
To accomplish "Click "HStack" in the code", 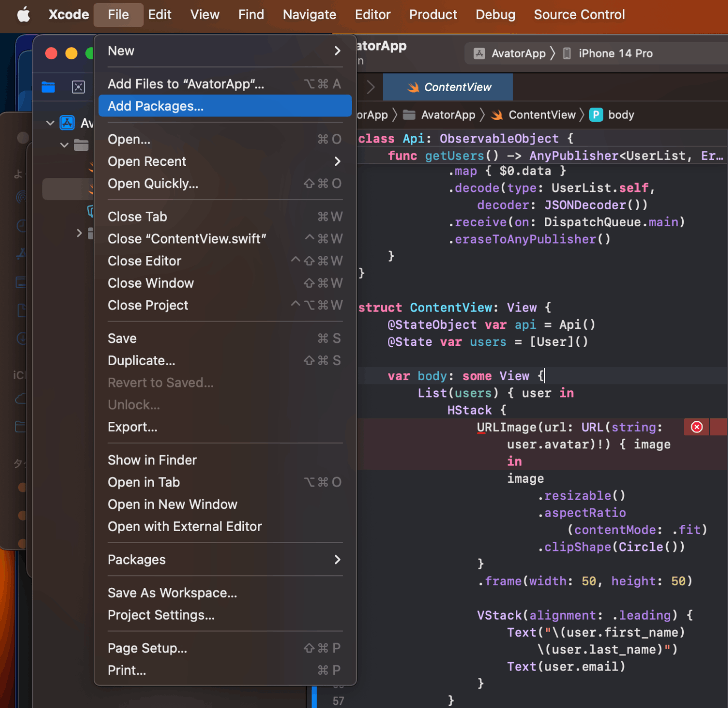I will (470, 410).
